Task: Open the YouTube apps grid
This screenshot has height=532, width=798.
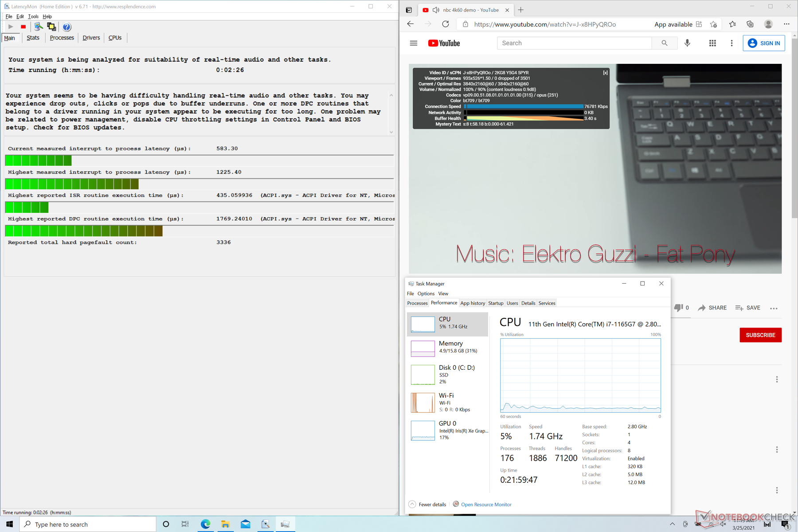Action: pos(712,43)
